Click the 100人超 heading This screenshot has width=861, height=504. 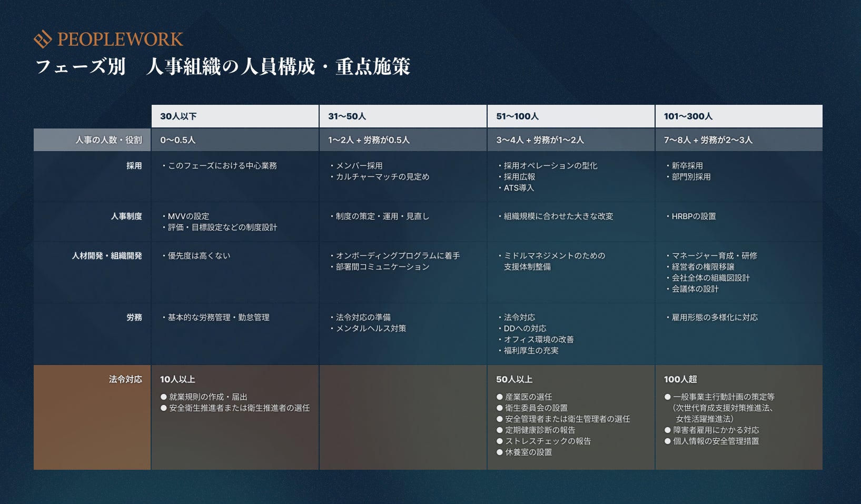tap(680, 379)
